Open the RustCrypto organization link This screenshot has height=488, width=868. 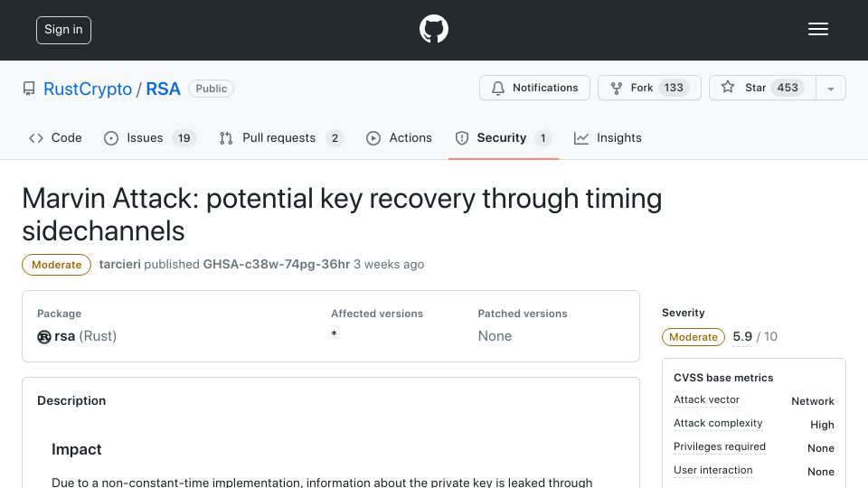pyautogui.click(x=88, y=89)
